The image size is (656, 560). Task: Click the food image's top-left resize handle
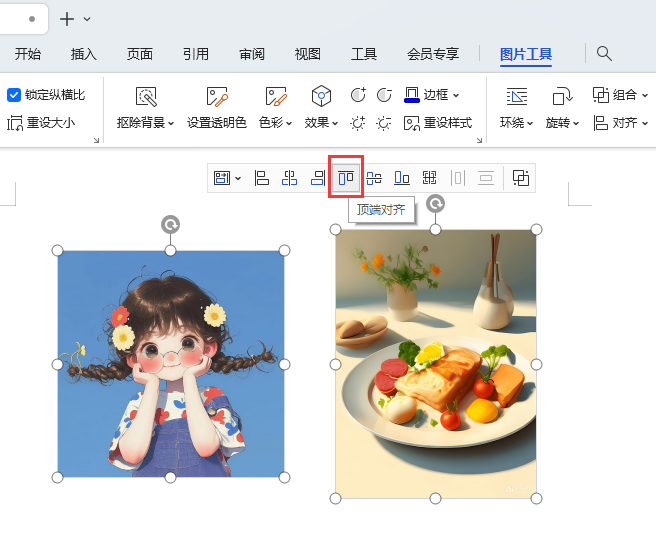click(336, 230)
